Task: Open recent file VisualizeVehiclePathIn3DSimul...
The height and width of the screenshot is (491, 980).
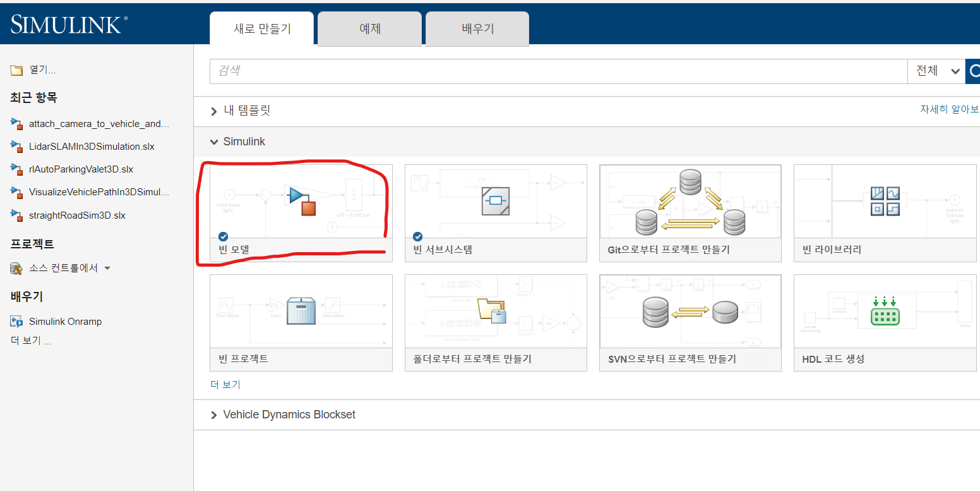Action: click(99, 192)
